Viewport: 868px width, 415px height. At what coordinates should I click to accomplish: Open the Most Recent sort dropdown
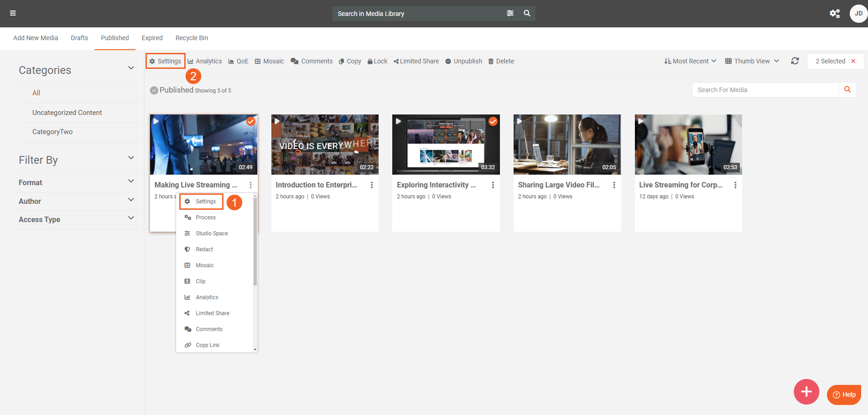(690, 61)
